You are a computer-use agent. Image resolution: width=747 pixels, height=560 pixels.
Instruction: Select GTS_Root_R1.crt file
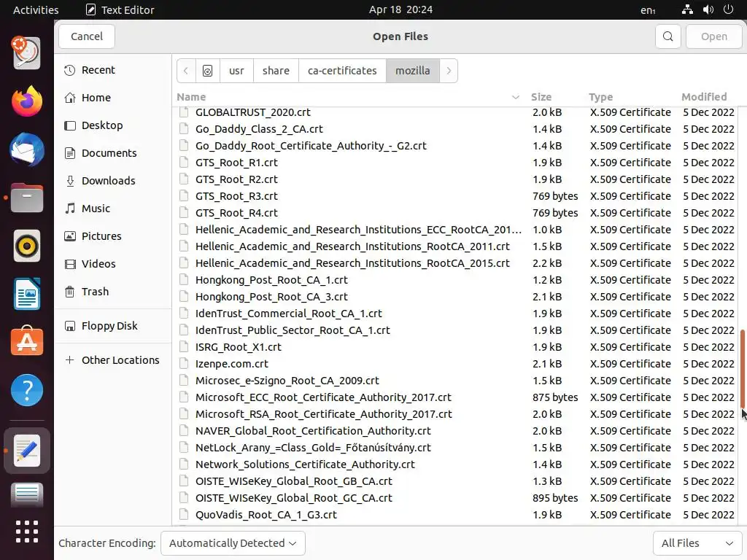457,163
